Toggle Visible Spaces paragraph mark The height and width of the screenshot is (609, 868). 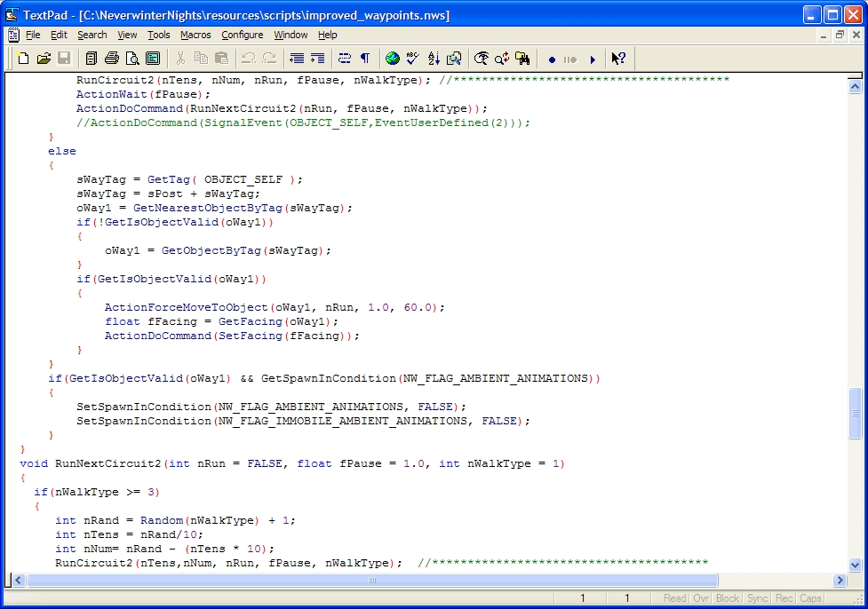(364, 59)
